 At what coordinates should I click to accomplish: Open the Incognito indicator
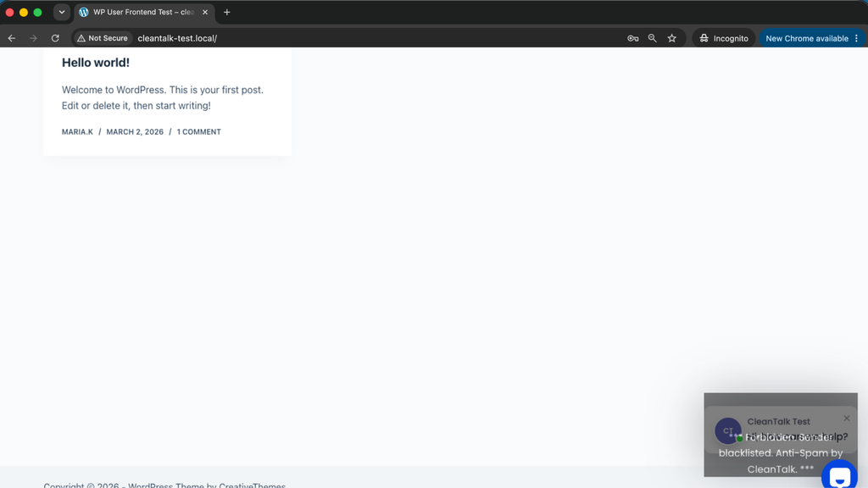724,38
